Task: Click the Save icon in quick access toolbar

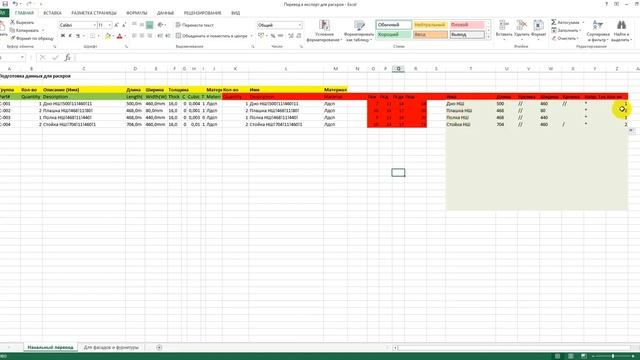Action: tap(5, 4)
